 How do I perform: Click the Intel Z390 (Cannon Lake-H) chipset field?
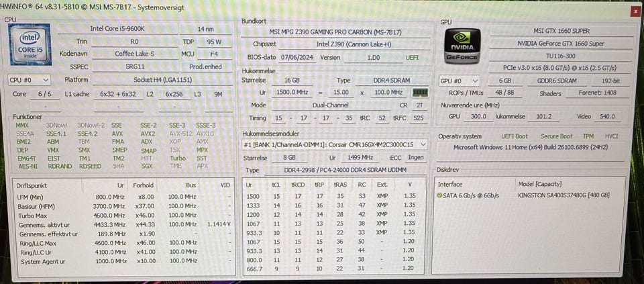pos(354,44)
